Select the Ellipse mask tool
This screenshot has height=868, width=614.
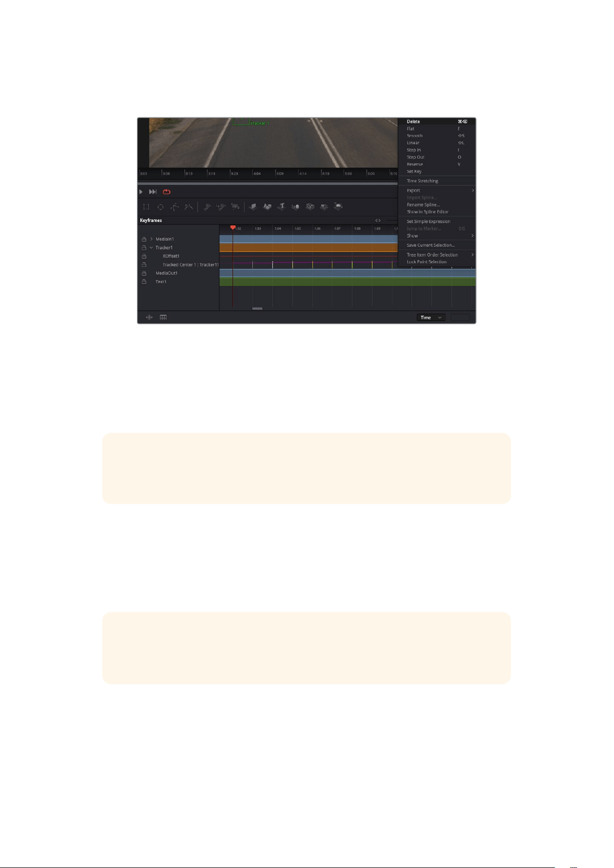[x=160, y=207]
